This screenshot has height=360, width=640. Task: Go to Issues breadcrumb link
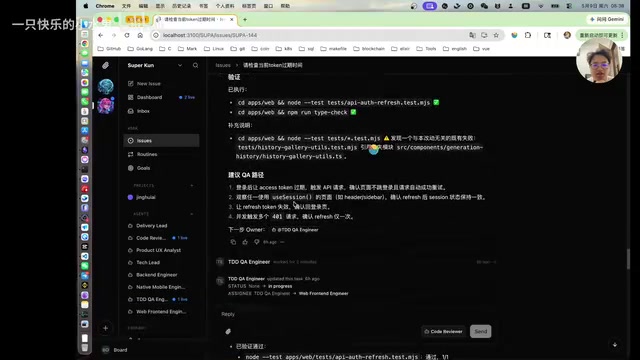pos(223,65)
